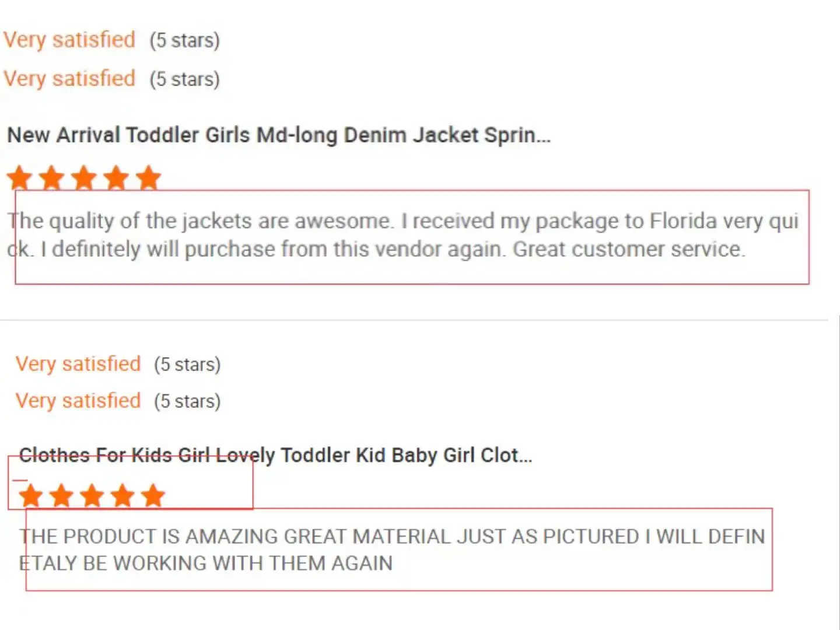This screenshot has height=630, width=840.
Task: Click the second star under the Clothes For Kids review
Action: 61,496
